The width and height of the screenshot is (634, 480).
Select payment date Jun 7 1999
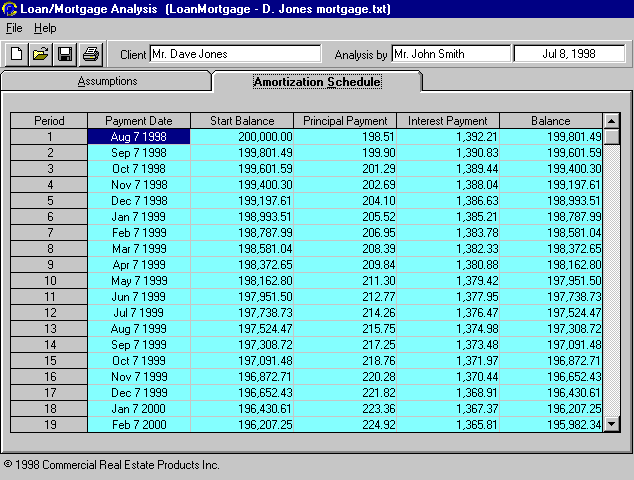pos(139,297)
